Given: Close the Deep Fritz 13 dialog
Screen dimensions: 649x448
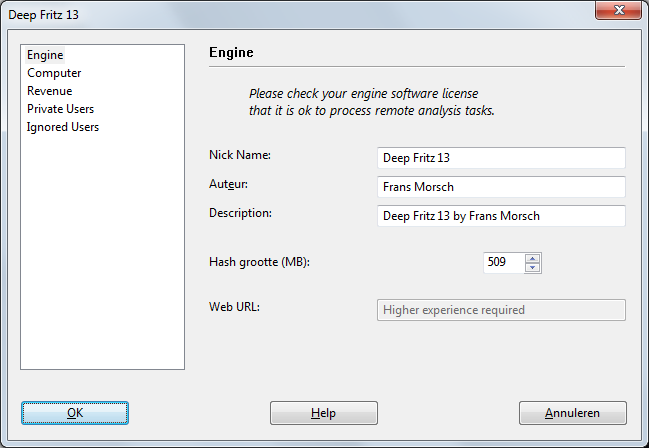Looking at the screenshot, I should pos(618,10).
